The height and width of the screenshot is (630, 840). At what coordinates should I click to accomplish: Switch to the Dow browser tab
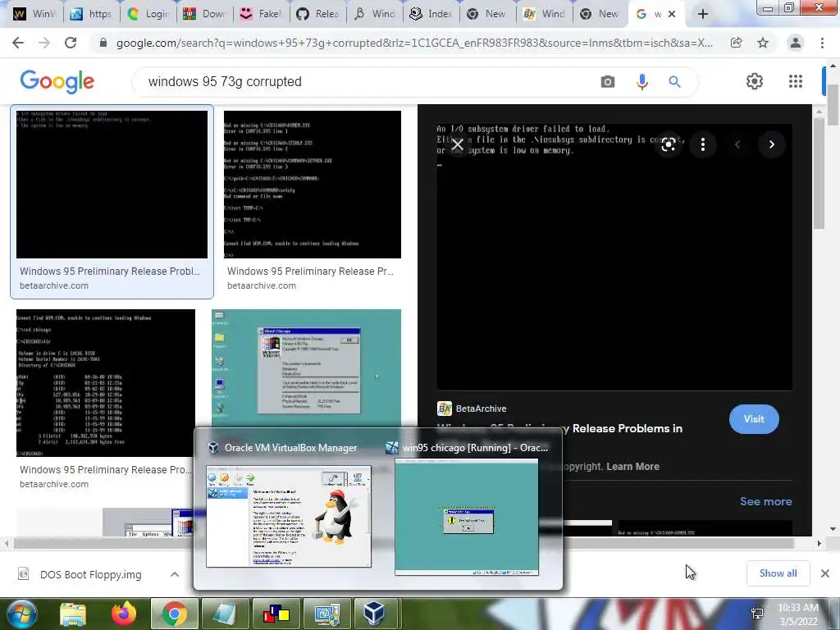pyautogui.click(x=204, y=14)
